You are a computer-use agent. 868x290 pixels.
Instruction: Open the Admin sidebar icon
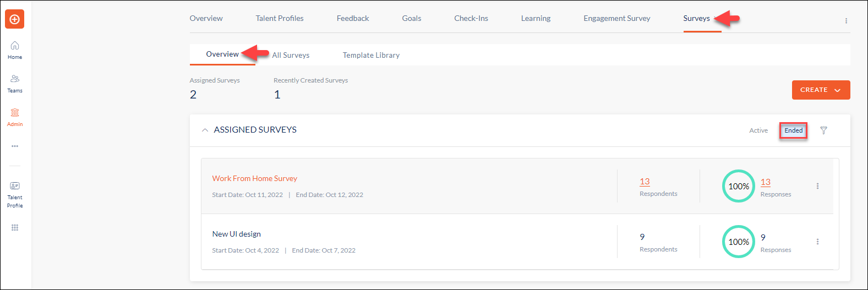click(15, 117)
